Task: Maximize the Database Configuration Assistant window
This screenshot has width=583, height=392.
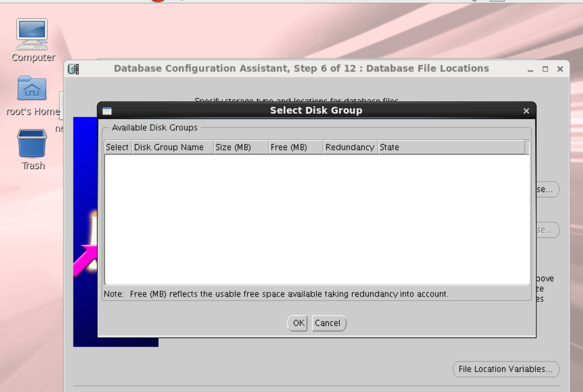Action: pyautogui.click(x=545, y=69)
